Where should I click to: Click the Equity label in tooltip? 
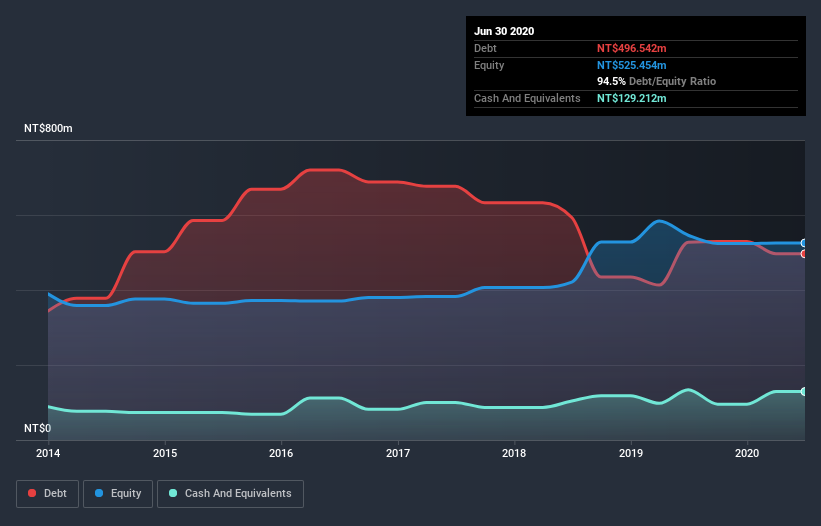(489, 65)
